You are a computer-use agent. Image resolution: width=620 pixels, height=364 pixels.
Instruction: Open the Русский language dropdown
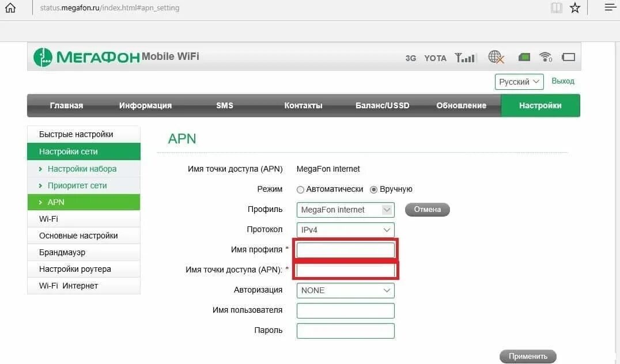pos(519,82)
